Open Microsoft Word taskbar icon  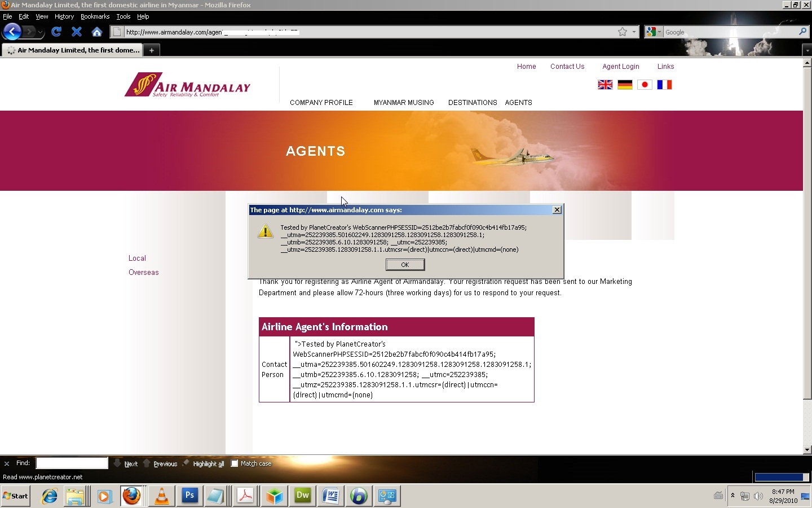coord(331,496)
